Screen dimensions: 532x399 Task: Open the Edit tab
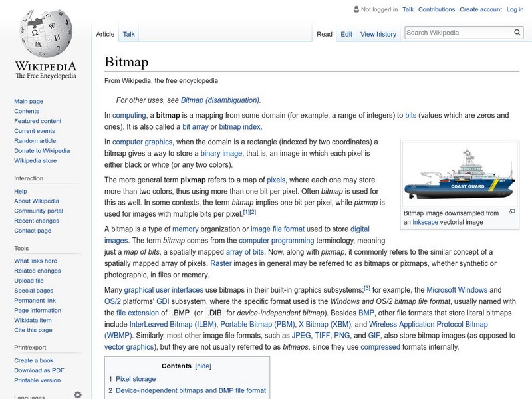(346, 34)
